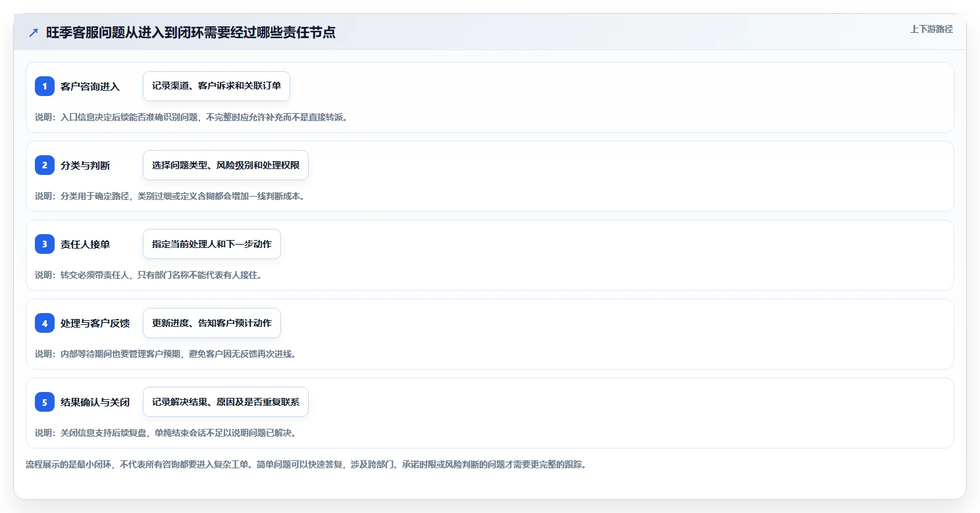Click the 客户咨询进入 step title
Screen dimensions: 980x513
[90, 86]
